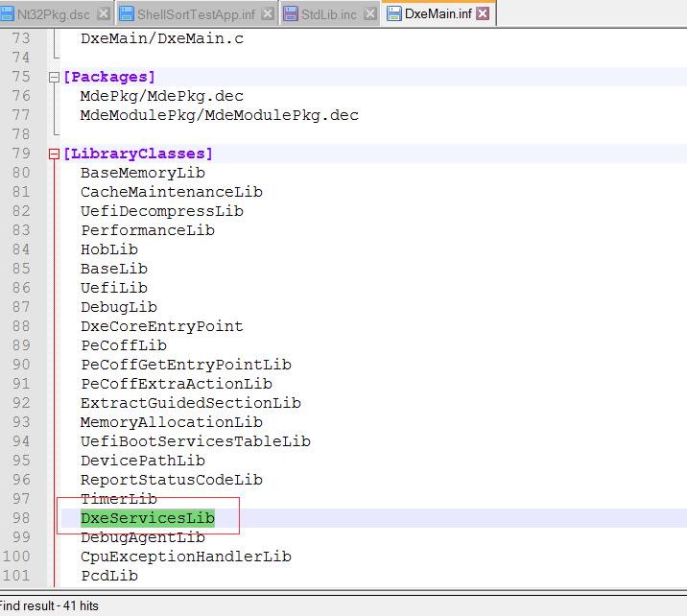The width and height of the screenshot is (687, 616).
Task: Click the BaseLib entry
Action: [114, 269]
